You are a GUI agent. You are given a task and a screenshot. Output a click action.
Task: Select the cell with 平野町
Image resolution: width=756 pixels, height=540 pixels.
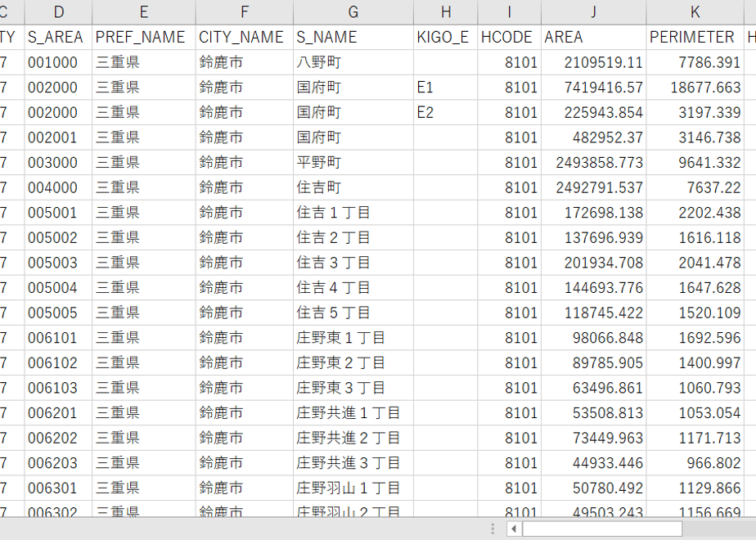pyautogui.click(x=353, y=163)
